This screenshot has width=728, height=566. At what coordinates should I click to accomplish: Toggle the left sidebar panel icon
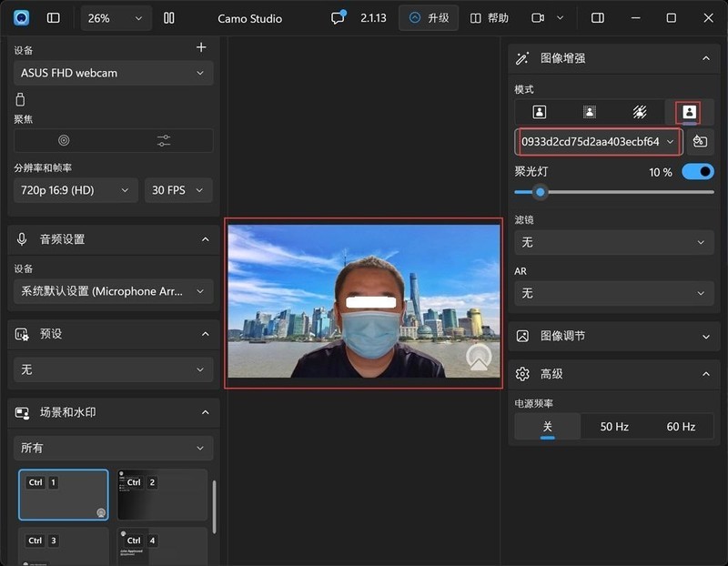[x=54, y=18]
